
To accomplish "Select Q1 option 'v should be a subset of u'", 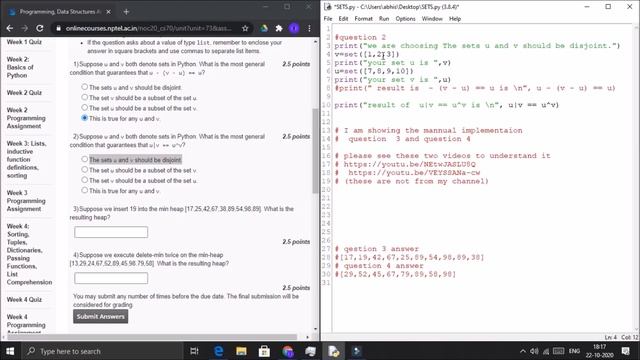I will point(84,97).
